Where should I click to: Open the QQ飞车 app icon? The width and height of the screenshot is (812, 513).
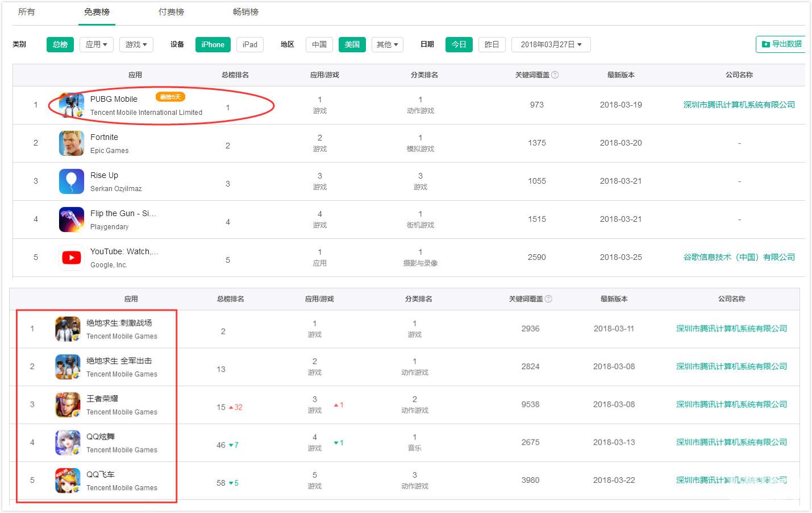[68, 481]
